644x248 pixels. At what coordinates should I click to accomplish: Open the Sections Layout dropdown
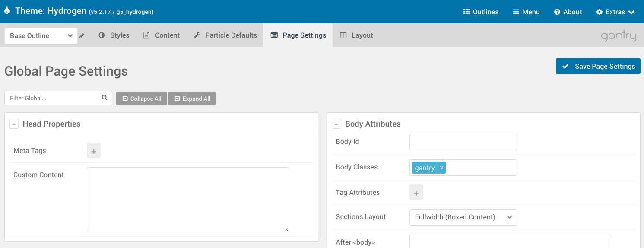pos(463,217)
